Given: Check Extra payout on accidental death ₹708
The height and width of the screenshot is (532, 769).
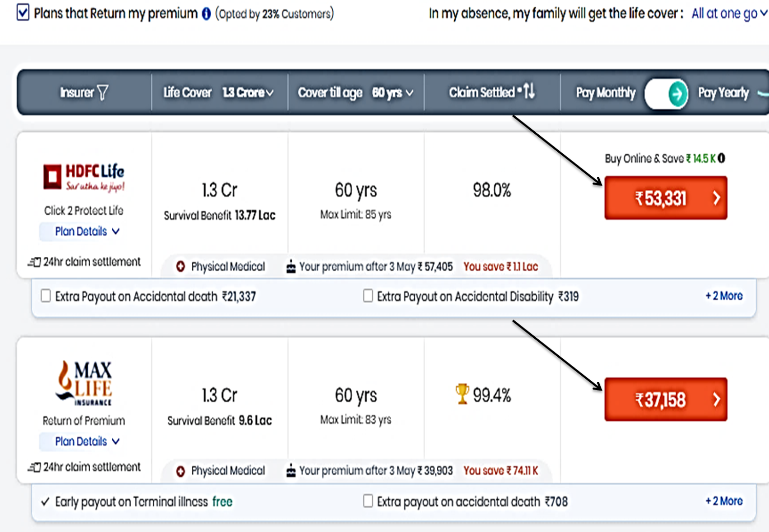Looking at the screenshot, I should (x=368, y=501).
